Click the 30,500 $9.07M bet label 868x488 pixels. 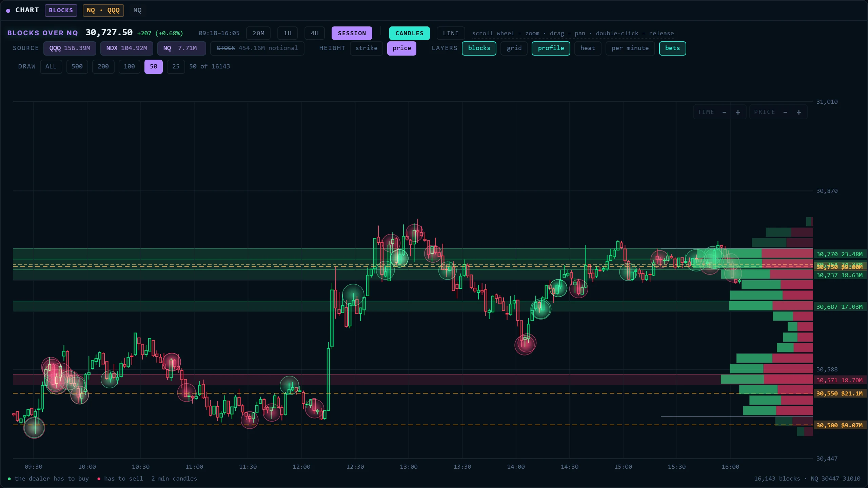point(840,425)
